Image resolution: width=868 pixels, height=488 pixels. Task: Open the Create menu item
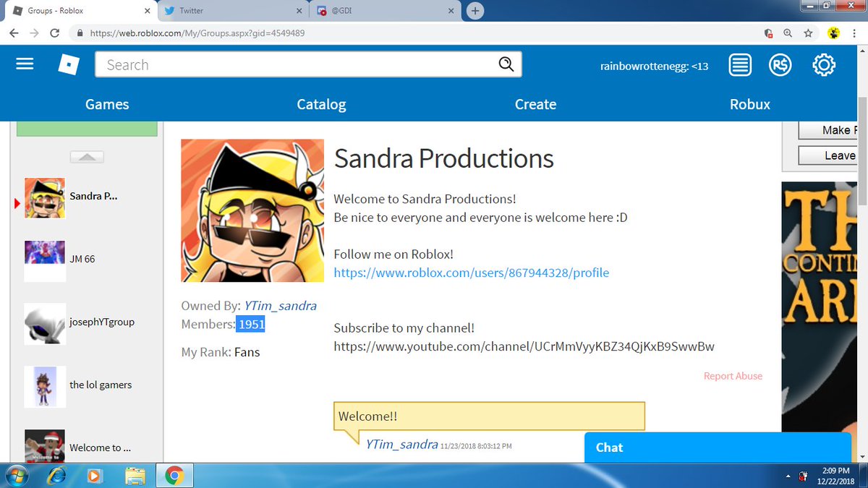pyautogui.click(x=535, y=104)
